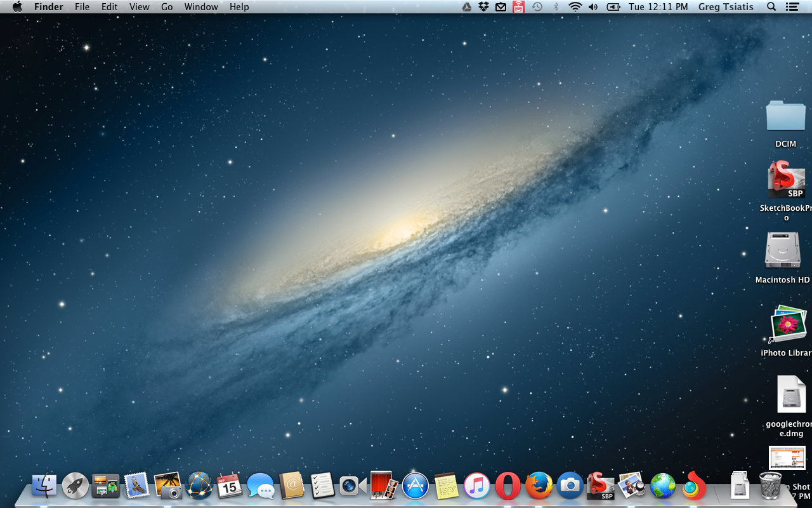Open the Opera browser in the Dock
This screenshot has width=812, height=508.
pos(507,486)
